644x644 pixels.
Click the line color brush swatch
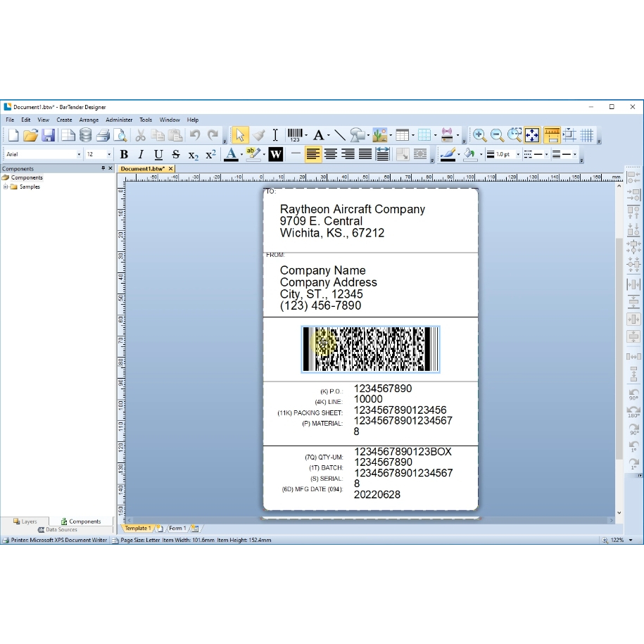pos(448,154)
